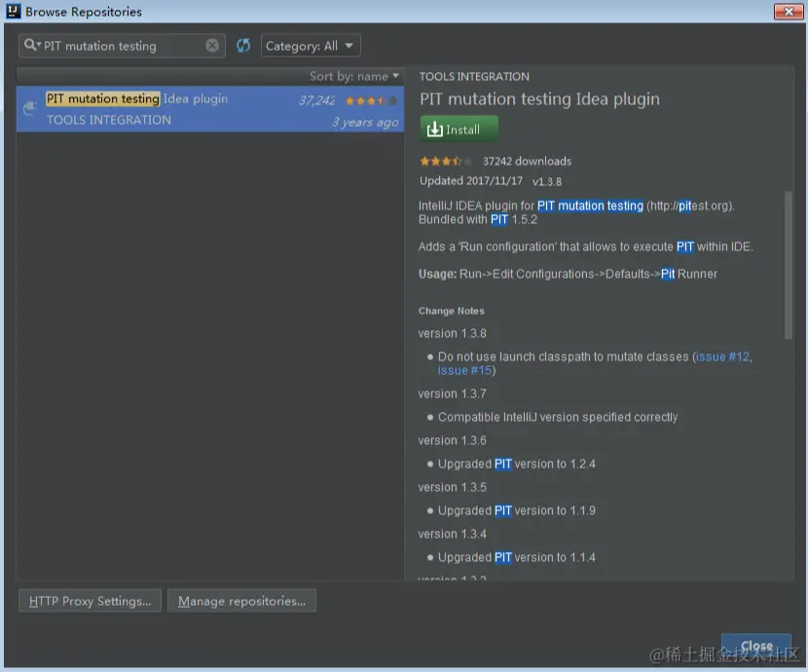
Task: Click 'version 1.3.6' text
Action: 453,440
